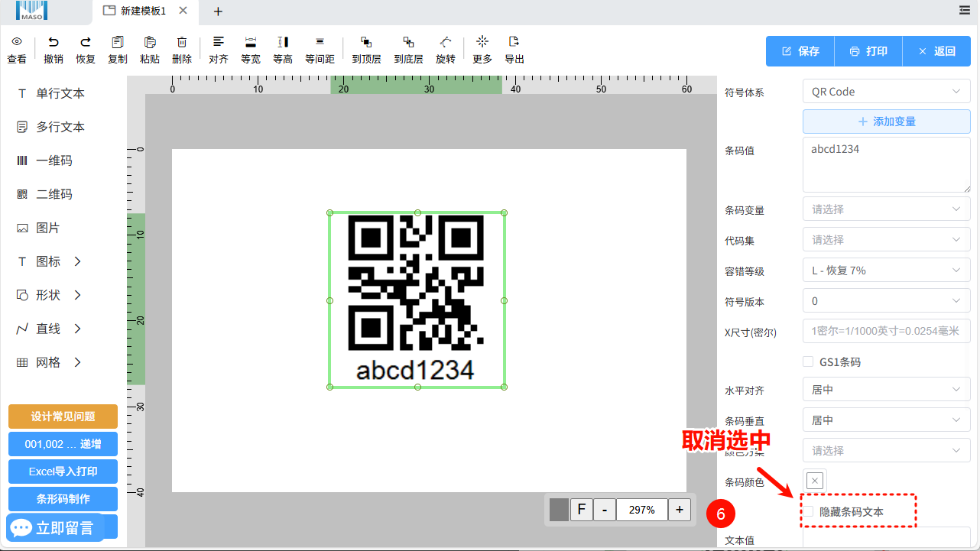Screen dimensions: 980x551
Task: Open the 代码集 dropdown
Action: point(886,240)
